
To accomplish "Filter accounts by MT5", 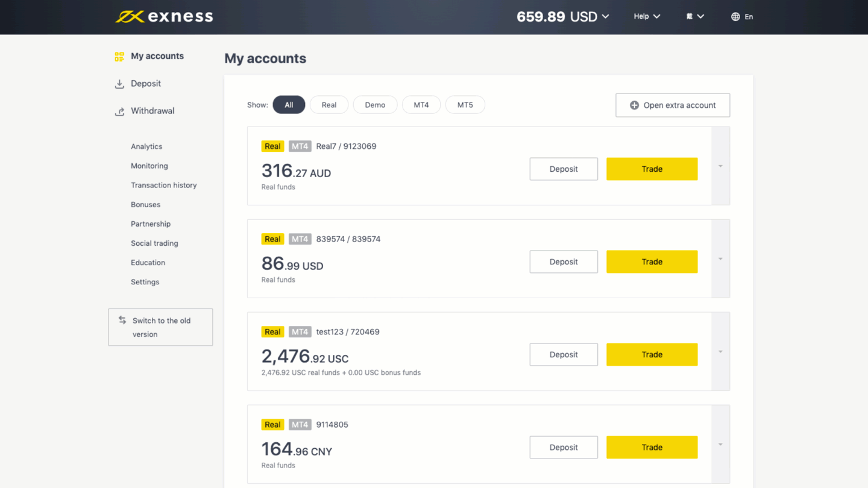I will pyautogui.click(x=465, y=105).
